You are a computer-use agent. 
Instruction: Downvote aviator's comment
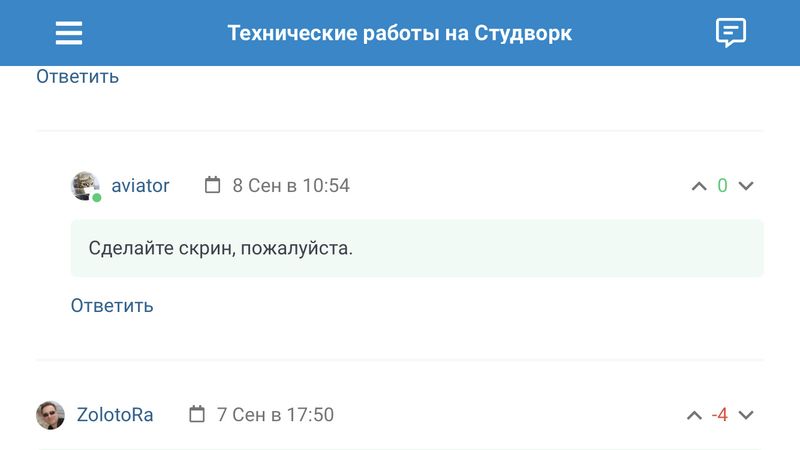(x=745, y=186)
